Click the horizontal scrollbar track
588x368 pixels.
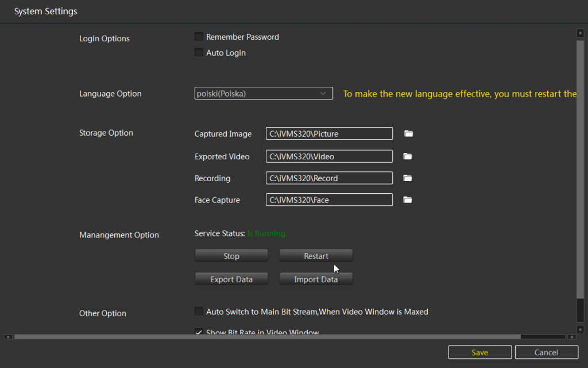coord(543,337)
